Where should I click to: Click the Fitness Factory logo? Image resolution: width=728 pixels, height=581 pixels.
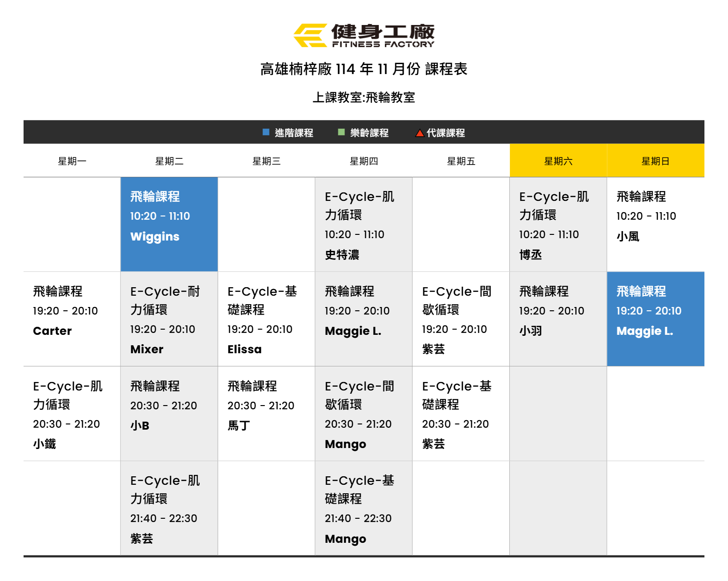363,35
